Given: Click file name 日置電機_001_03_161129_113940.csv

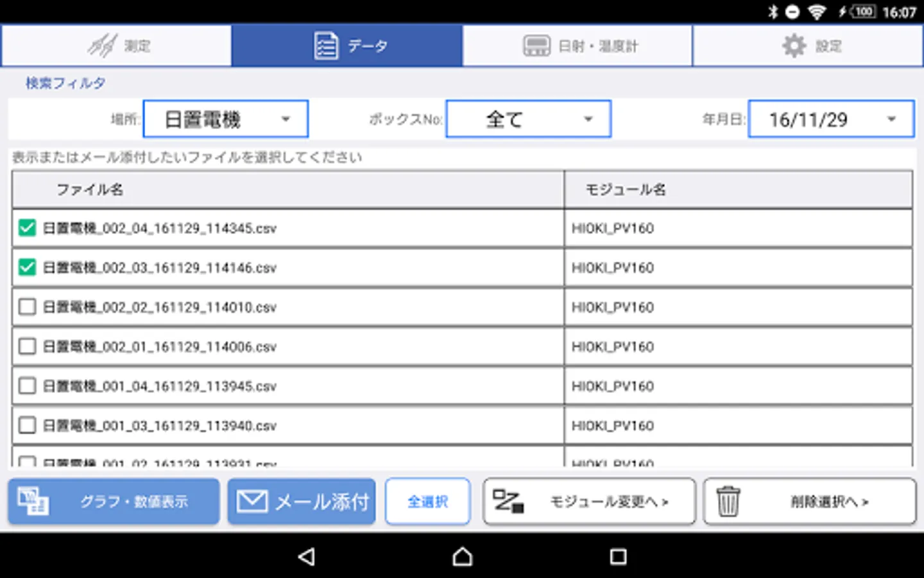Looking at the screenshot, I should (x=160, y=425).
